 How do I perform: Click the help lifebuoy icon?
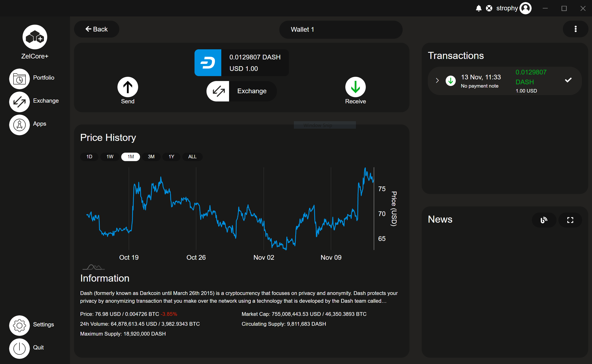pyautogui.click(x=489, y=8)
